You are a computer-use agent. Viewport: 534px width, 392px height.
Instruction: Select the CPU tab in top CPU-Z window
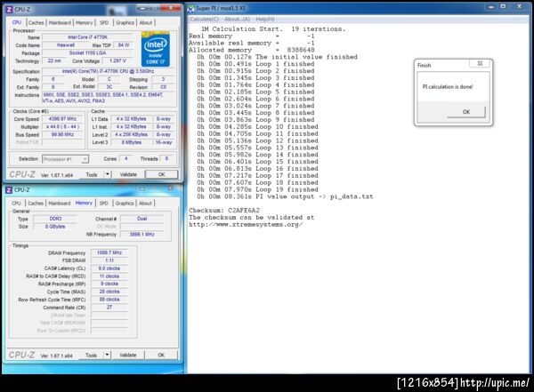click(17, 22)
